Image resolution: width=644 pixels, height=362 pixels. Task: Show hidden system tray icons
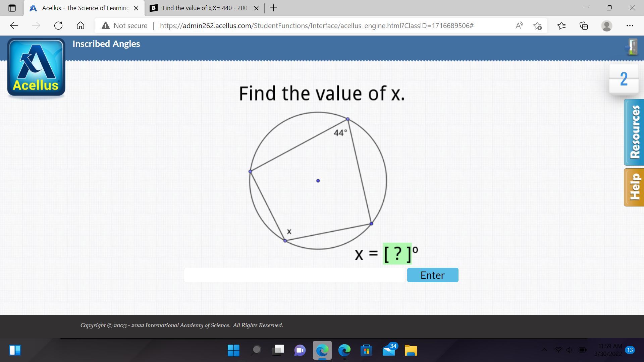[544, 350]
